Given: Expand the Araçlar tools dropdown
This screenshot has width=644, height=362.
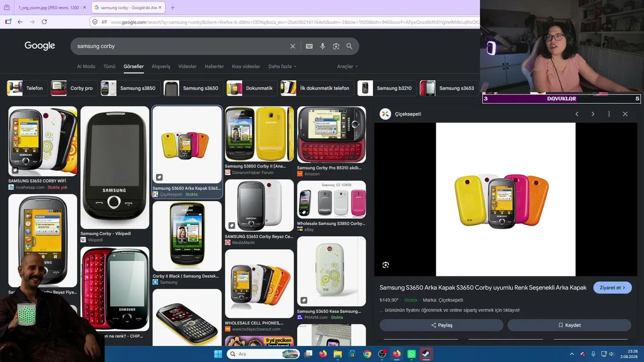Looking at the screenshot, I should pos(347,66).
